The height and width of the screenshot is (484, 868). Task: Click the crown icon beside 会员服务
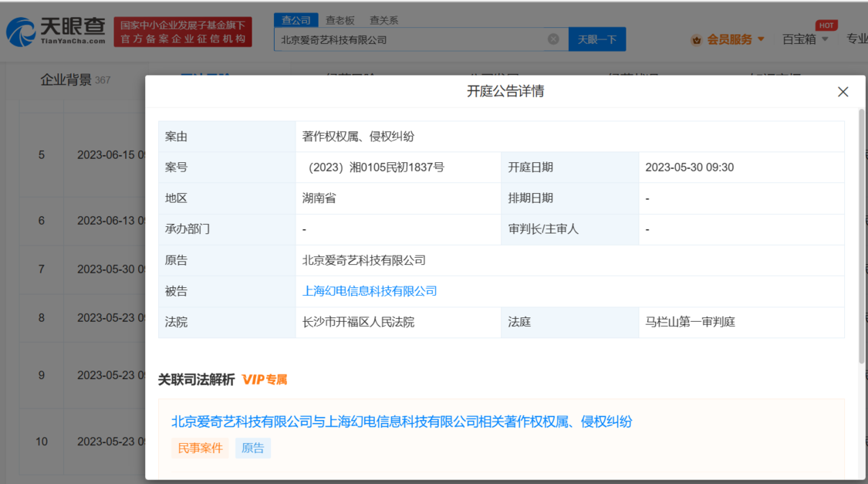point(697,40)
